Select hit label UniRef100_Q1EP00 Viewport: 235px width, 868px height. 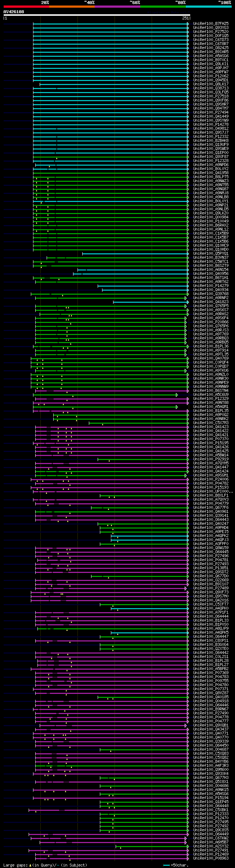pyautogui.click(x=211, y=152)
